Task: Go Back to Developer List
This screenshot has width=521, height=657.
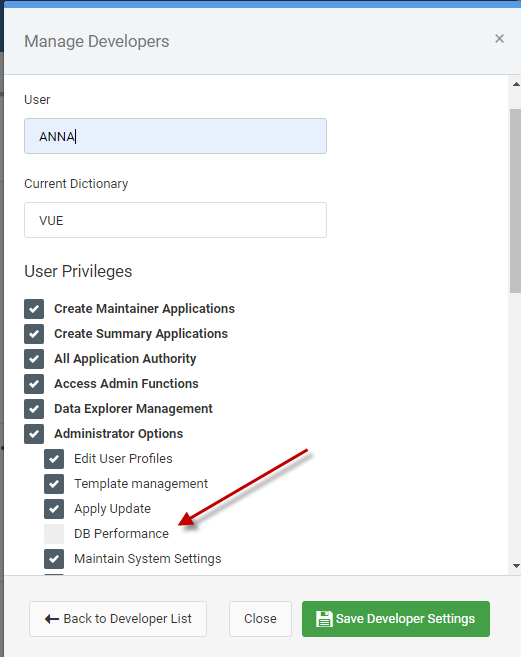Action: pyautogui.click(x=118, y=619)
